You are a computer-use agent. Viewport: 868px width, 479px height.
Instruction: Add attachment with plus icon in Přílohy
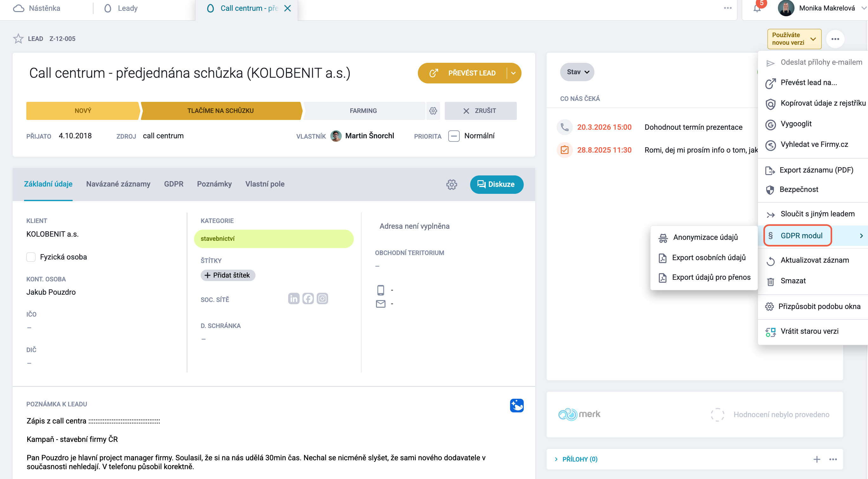tap(817, 459)
